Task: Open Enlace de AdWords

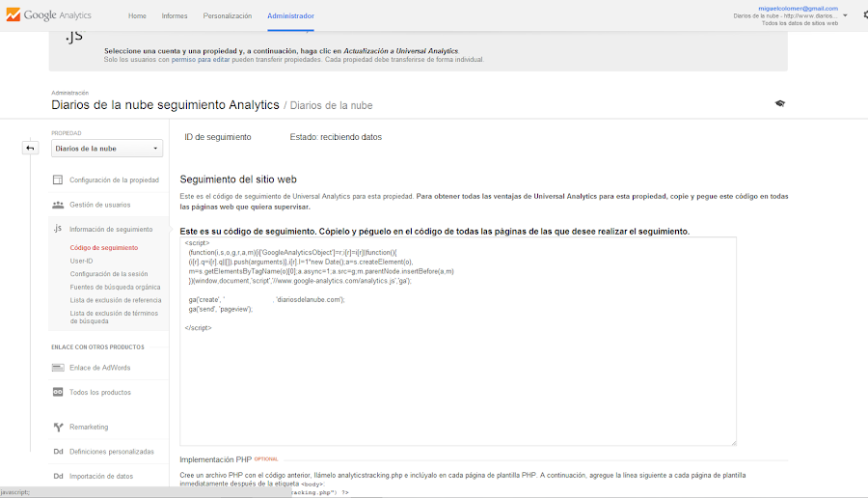Action: coord(100,368)
